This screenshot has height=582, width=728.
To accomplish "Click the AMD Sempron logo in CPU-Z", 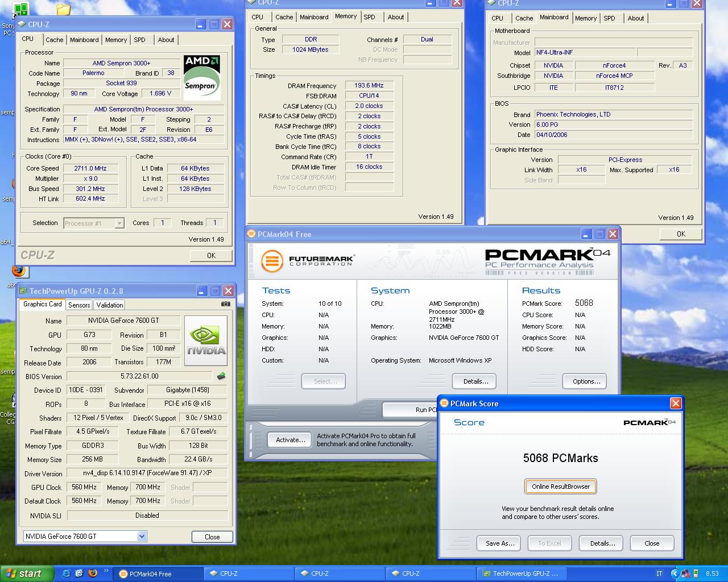I will [x=202, y=77].
